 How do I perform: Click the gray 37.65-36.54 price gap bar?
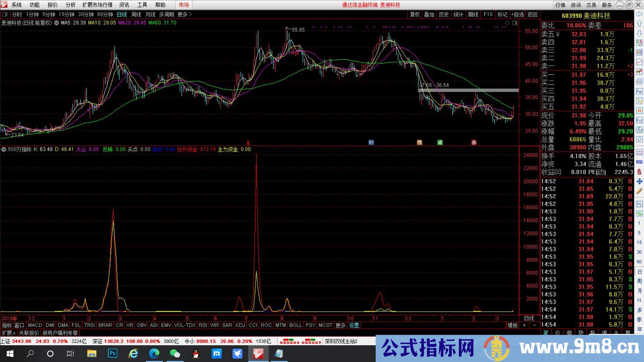point(468,90)
